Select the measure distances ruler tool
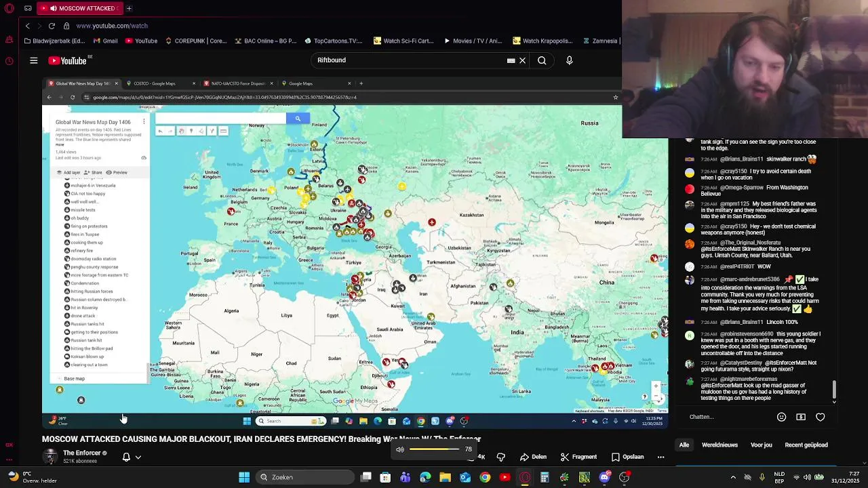The height and width of the screenshot is (488, 868). [223, 131]
